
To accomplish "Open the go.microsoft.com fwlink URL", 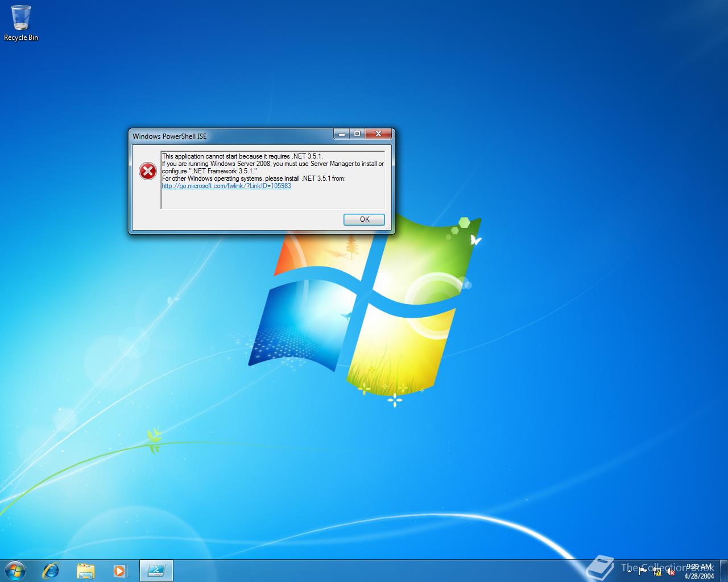I will pos(226,186).
